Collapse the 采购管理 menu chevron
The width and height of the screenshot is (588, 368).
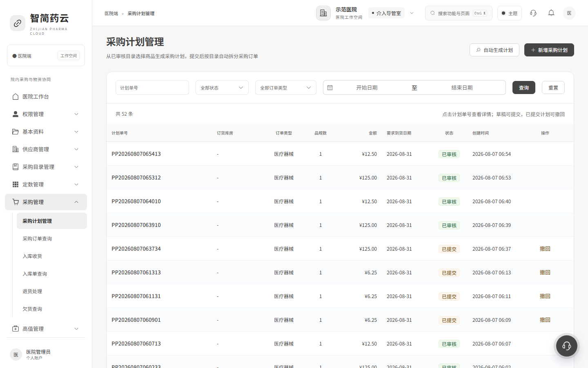pyautogui.click(x=76, y=202)
